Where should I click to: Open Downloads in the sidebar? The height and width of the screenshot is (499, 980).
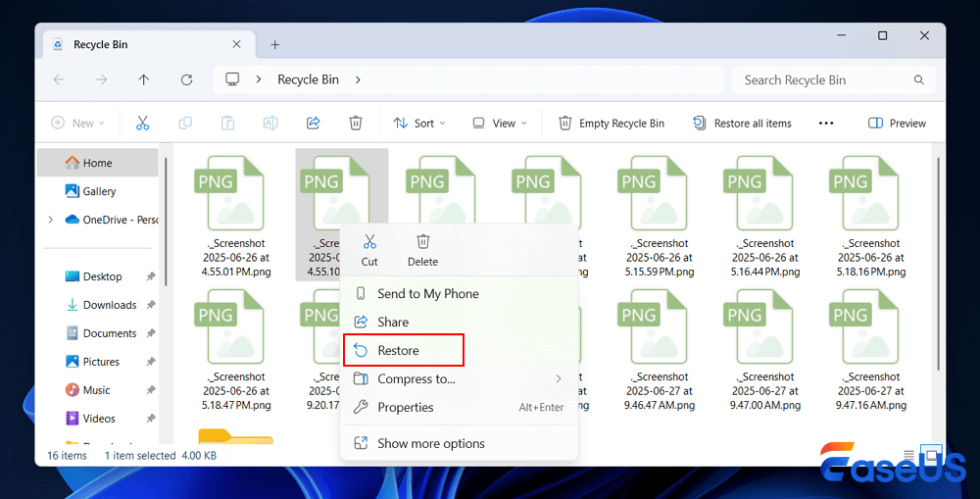(98, 305)
